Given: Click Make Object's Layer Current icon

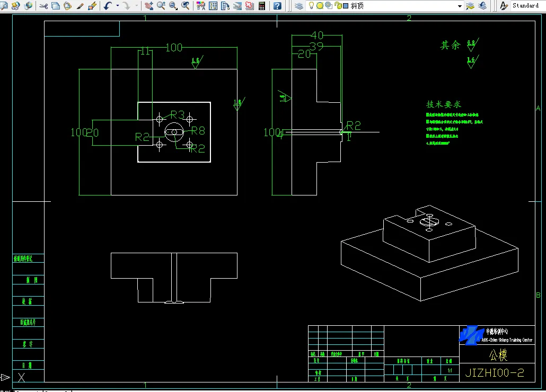Looking at the screenshot, I should tap(470, 6).
